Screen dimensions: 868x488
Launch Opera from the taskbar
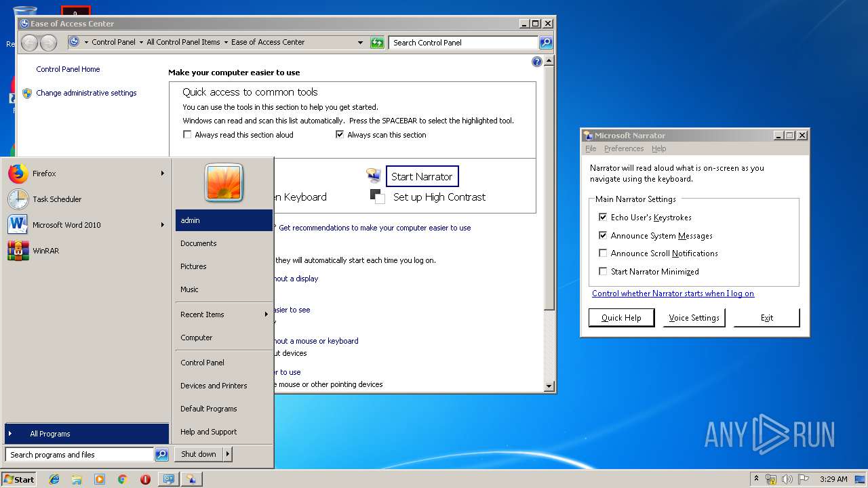pos(145,479)
